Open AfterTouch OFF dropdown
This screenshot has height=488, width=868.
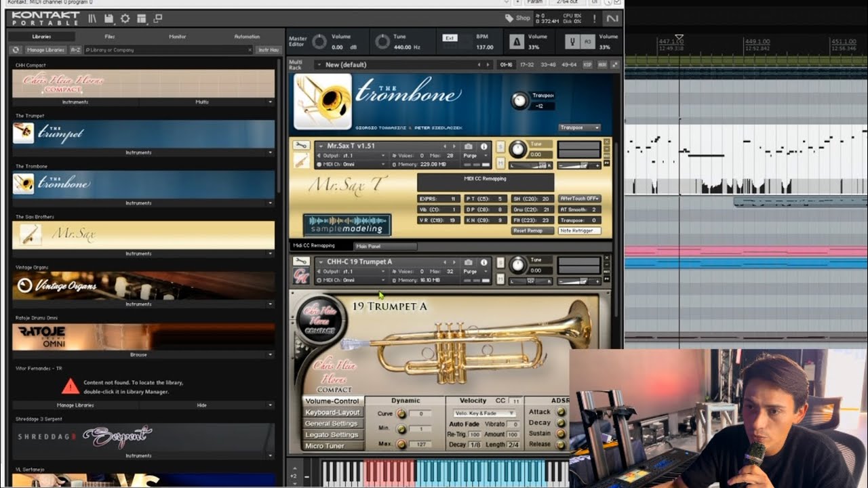point(579,199)
